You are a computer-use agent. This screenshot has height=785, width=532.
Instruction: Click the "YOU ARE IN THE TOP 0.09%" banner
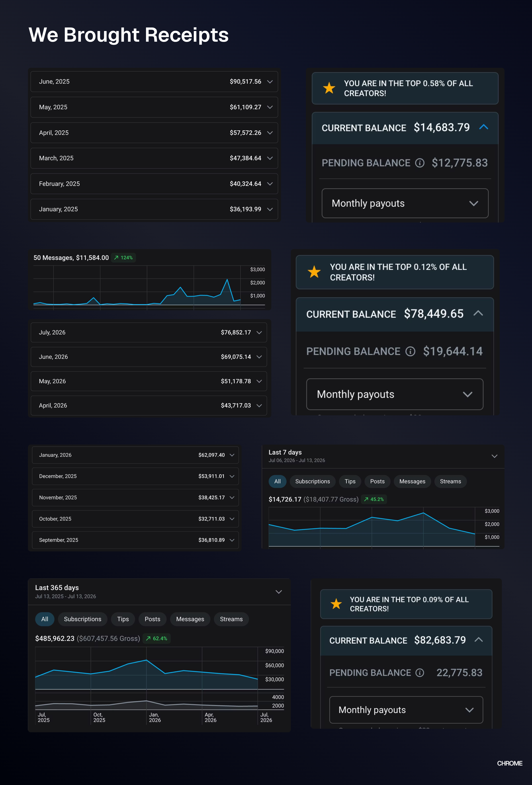pos(406,604)
